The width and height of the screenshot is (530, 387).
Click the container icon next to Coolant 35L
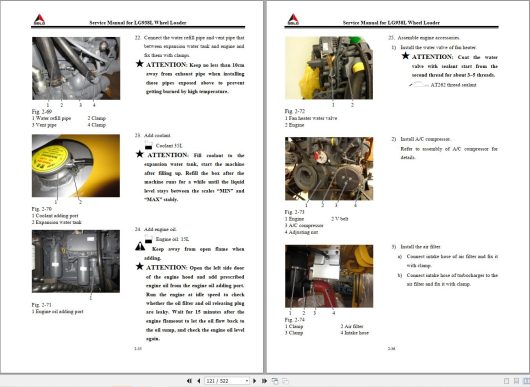point(148,145)
